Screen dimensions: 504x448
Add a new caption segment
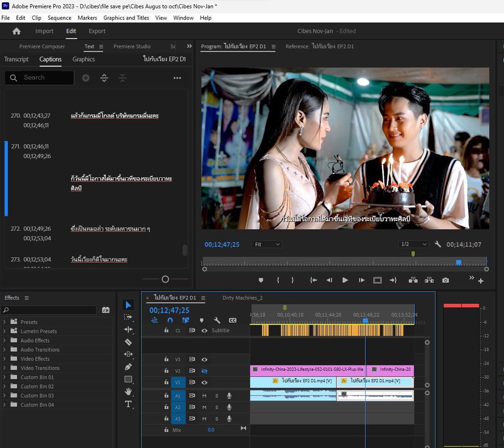pos(86,78)
